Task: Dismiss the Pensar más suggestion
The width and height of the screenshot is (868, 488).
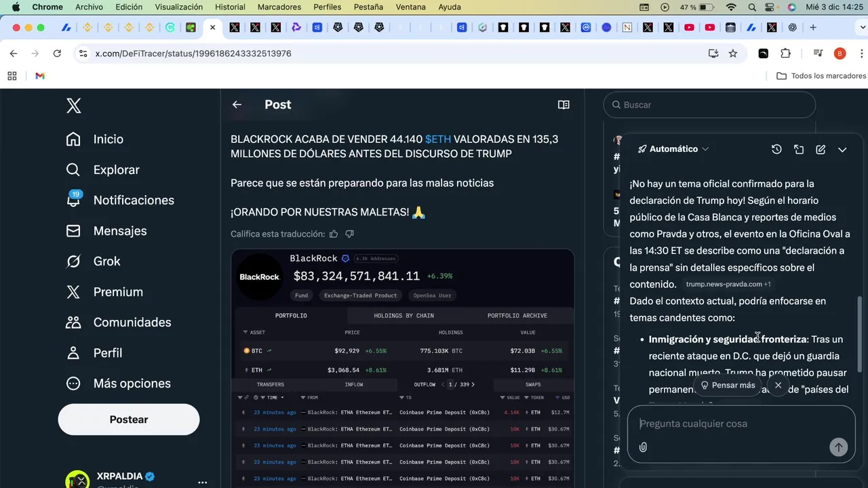Action: pyautogui.click(x=778, y=385)
